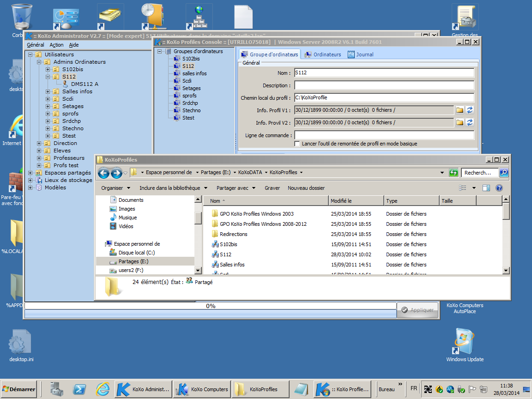Click the 0% progress bar in KoXo Administrator
Screen dimensions: 532x399
click(x=211, y=306)
